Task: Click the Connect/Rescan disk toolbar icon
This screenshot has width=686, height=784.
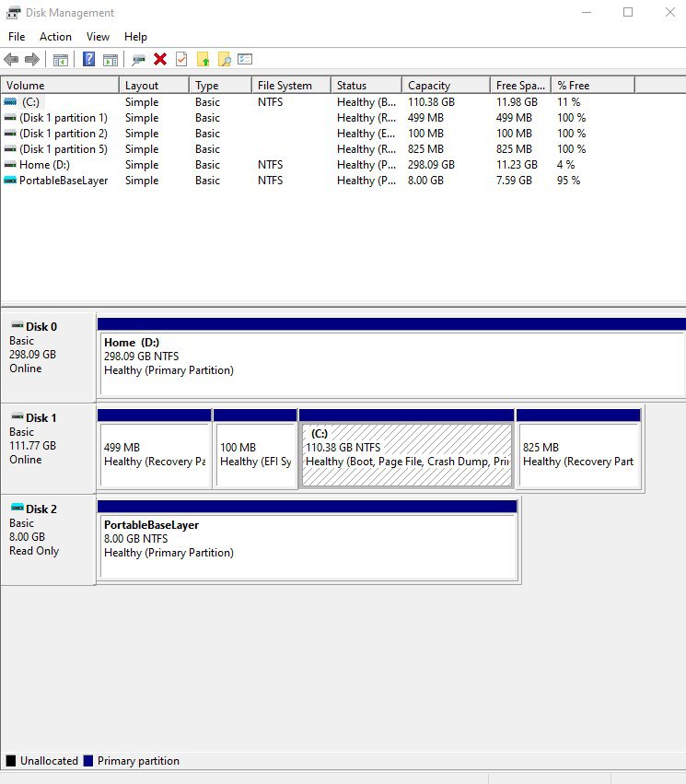Action: click(138, 60)
